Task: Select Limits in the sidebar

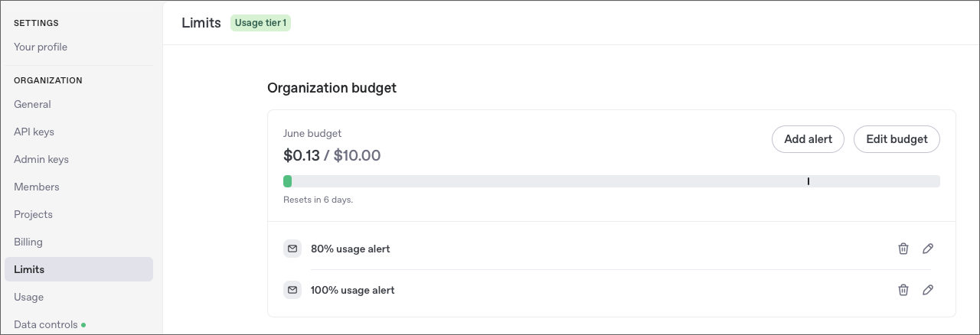Action: [x=29, y=269]
